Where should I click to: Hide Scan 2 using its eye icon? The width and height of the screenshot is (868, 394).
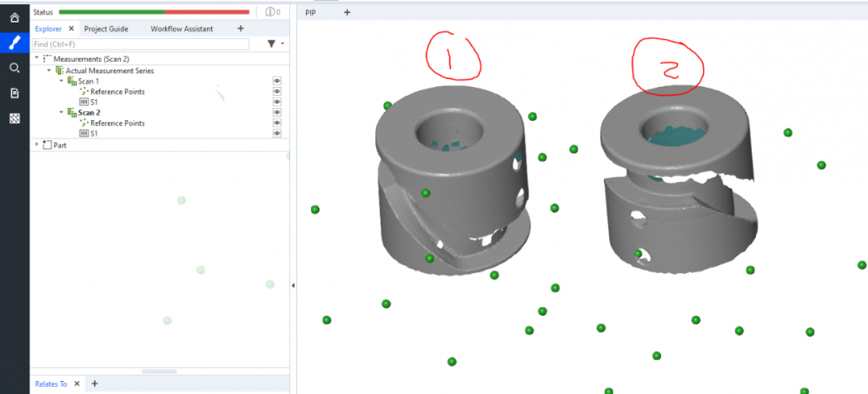point(277,112)
